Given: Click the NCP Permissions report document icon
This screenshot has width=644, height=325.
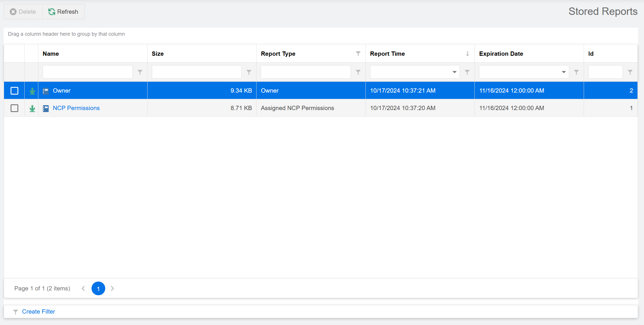Looking at the screenshot, I should point(46,108).
